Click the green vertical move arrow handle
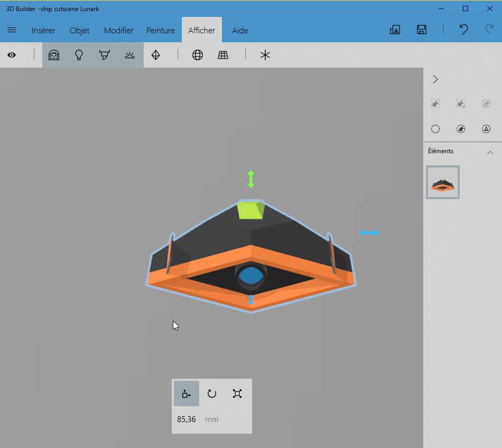The height and width of the screenshot is (448, 502). coord(250,179)
